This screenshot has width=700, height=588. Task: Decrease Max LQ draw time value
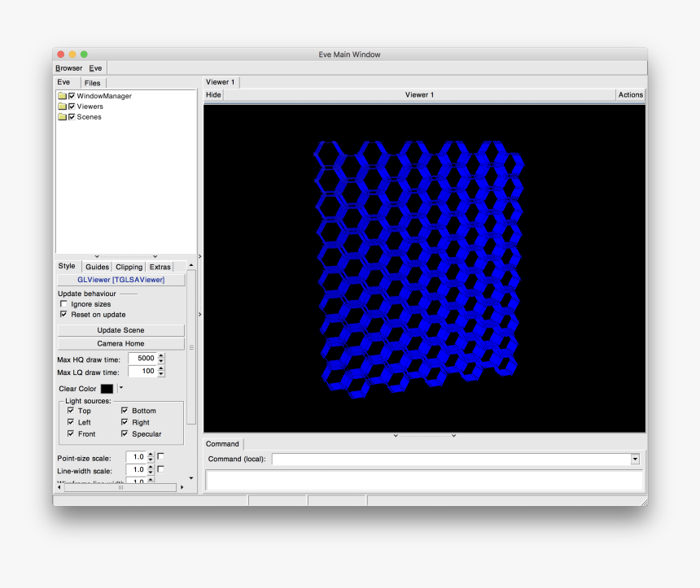[x=161, y=374]
